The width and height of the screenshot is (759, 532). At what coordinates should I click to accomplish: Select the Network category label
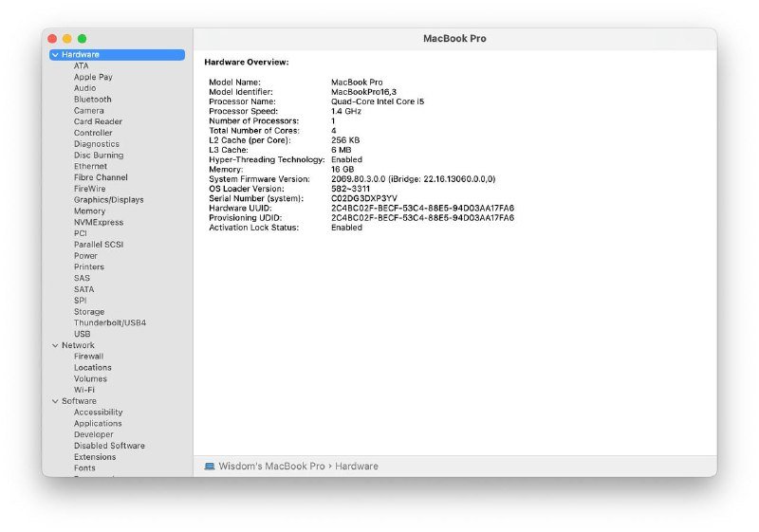[x=78, y=345]
